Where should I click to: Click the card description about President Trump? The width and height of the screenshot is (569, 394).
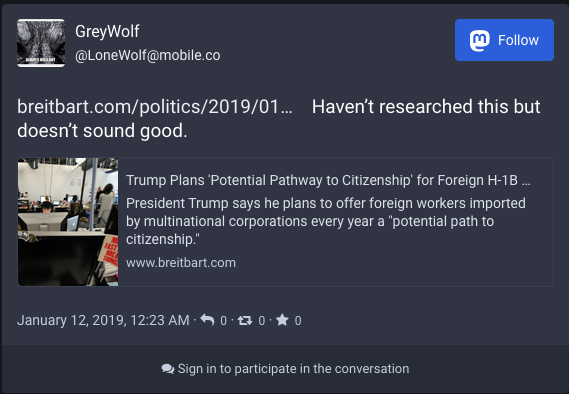click(x=326, y=221)
